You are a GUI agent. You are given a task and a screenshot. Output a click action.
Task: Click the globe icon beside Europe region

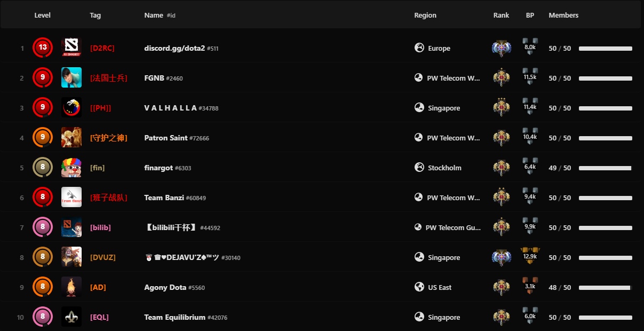[419, 48]
